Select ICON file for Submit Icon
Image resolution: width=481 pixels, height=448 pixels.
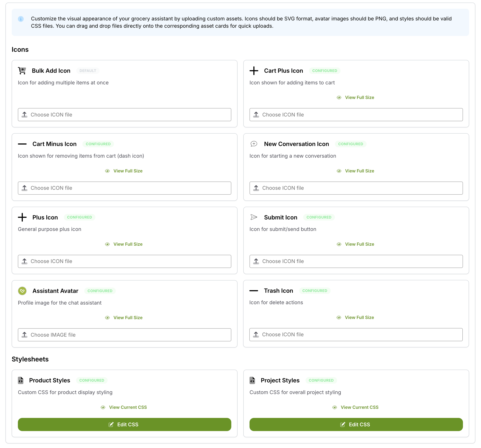[x=356, y=261]
